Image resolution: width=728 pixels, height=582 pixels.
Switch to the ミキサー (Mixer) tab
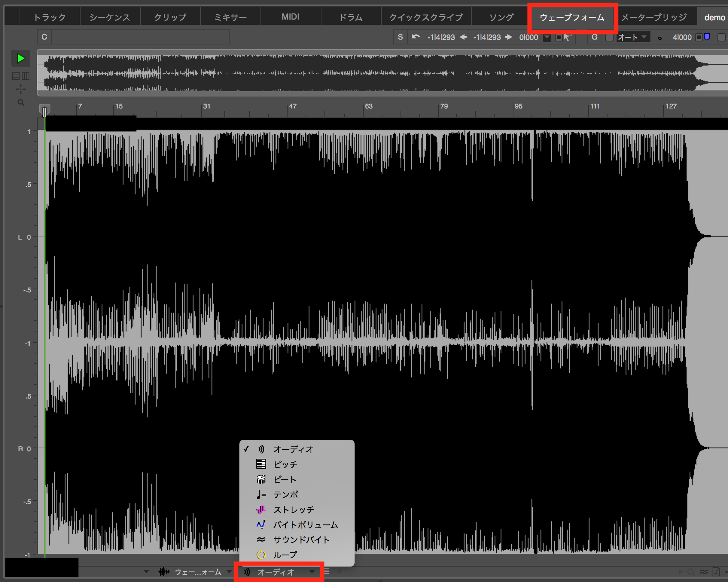coord(230,17)
